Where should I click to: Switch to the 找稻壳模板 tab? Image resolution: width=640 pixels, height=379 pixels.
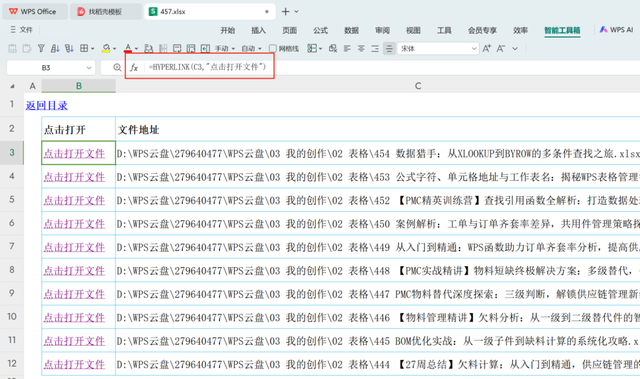pos(105,11)
